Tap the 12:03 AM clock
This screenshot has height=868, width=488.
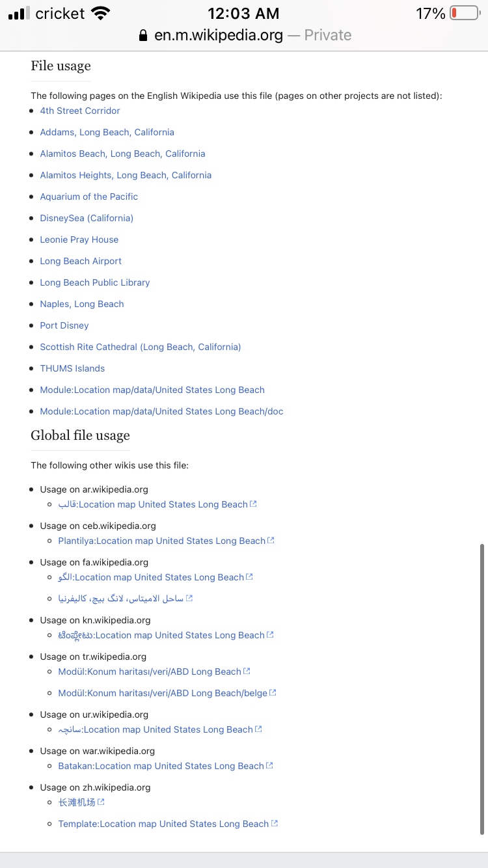pyautogui.click(x=243, y=13)
